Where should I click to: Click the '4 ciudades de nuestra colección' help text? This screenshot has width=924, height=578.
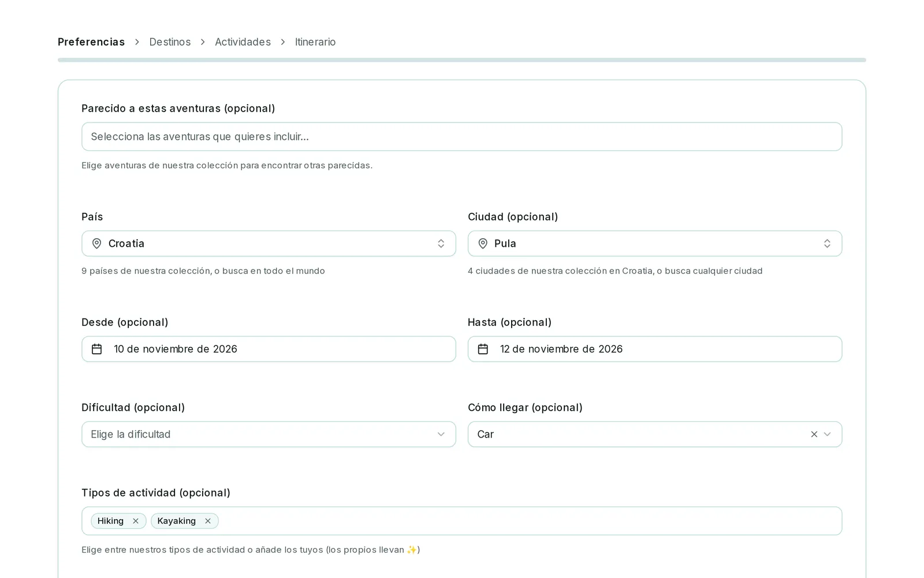tap(615, 271)
